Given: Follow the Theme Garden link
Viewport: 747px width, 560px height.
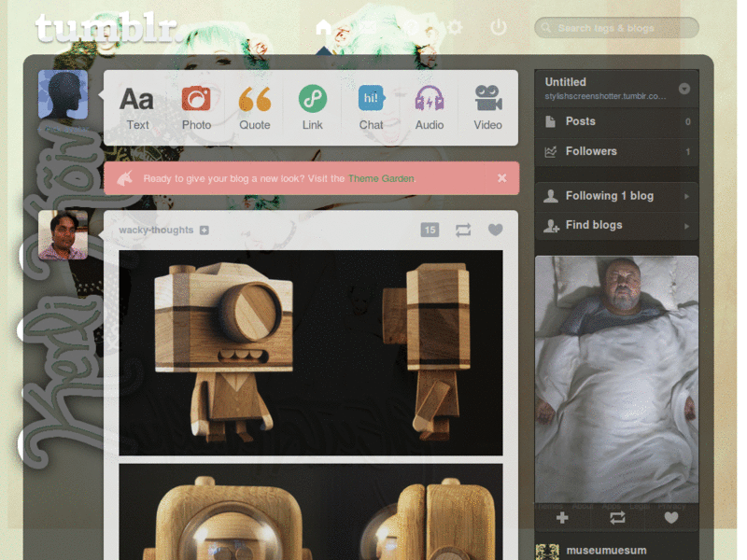Looking at the screenshot, I should [x=381, y=178].
